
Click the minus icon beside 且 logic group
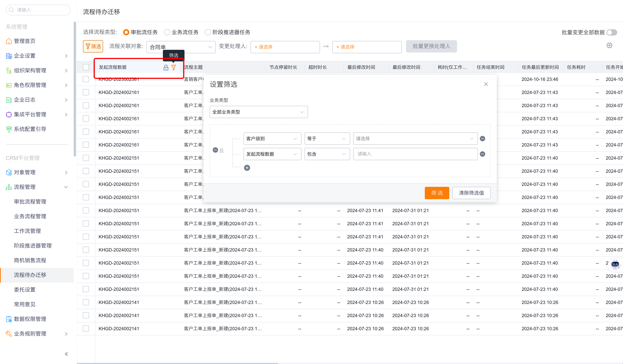215,150
